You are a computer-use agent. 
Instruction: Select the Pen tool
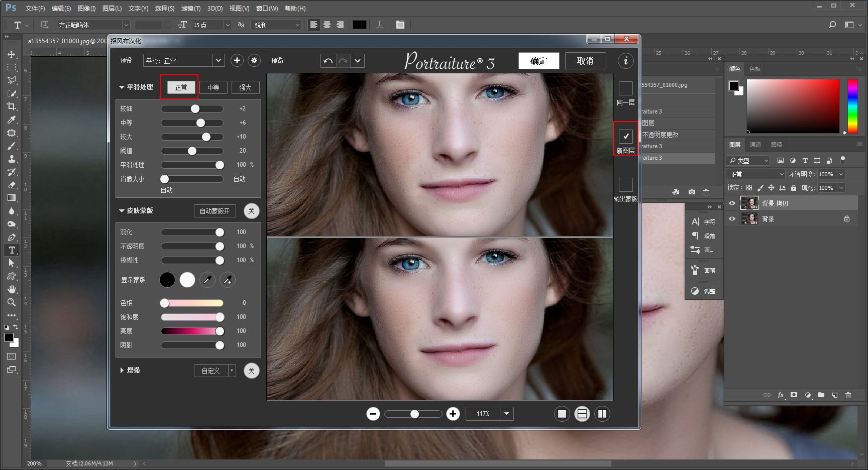click(x=12, y=237)
